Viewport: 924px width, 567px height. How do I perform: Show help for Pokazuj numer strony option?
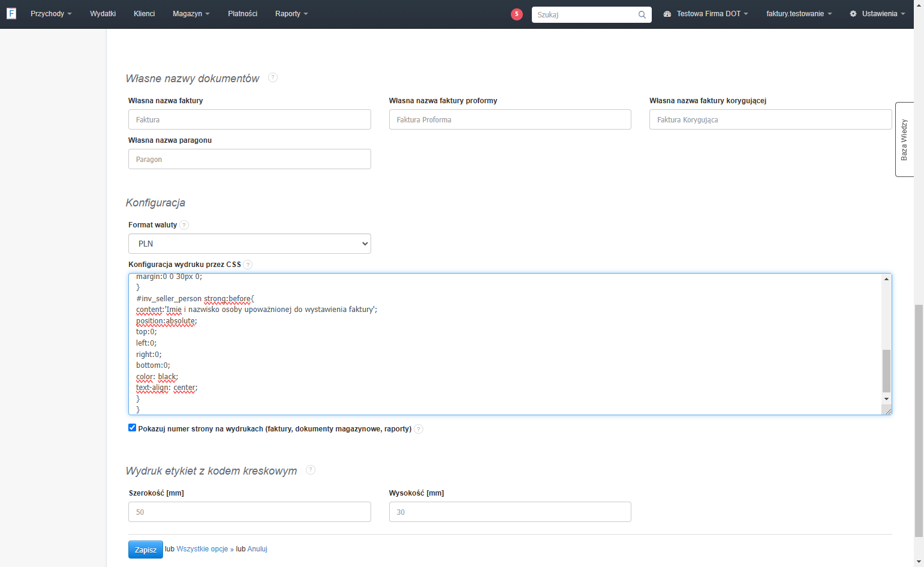(419, 429)
